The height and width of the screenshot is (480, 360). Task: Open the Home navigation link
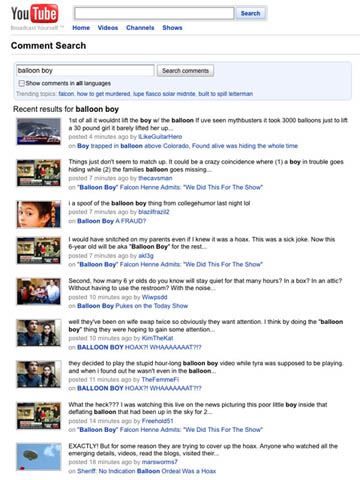point(81,28)
